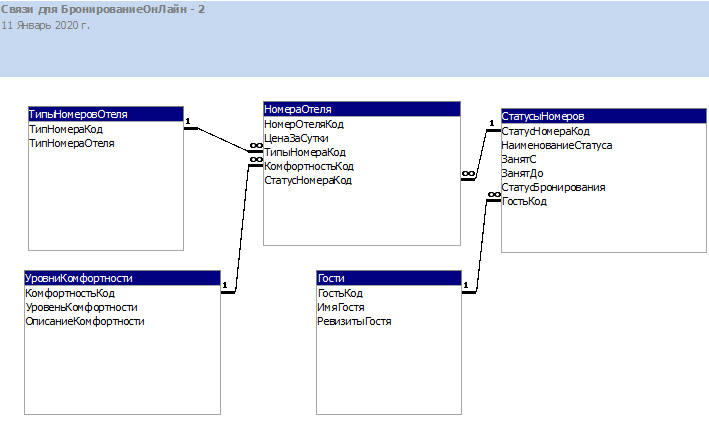Click the УровеньКомфортности field
Image resolution: width=709 pixels, height=433 pixels.
pos(82,308)
